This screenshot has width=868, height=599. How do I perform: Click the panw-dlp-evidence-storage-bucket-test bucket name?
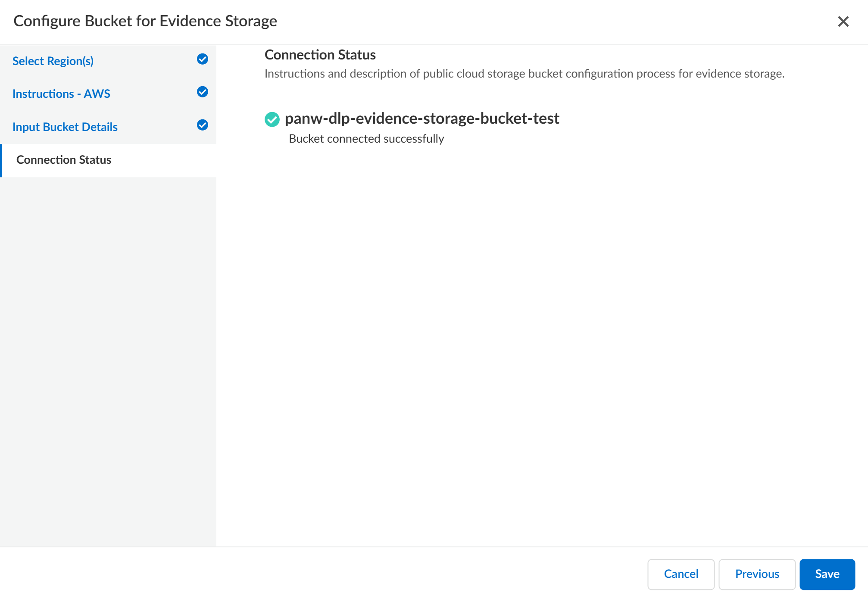pyautogui.click(x=422, y=119)
